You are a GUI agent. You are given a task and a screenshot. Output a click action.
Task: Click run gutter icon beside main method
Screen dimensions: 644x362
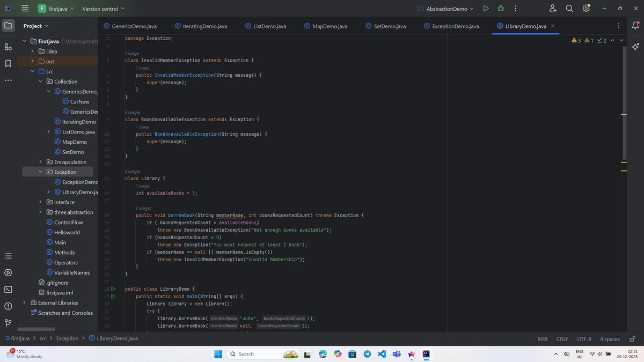[113, 296]
